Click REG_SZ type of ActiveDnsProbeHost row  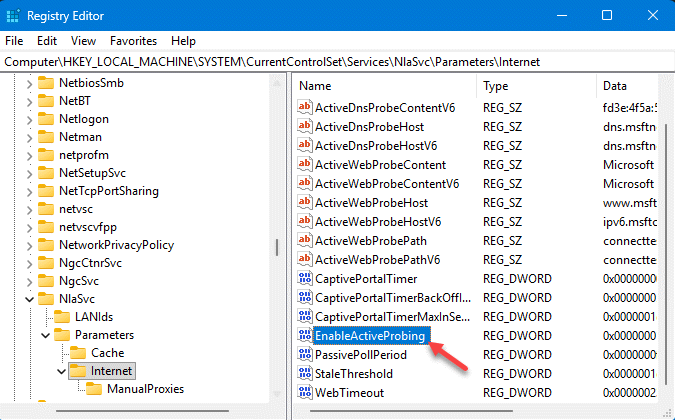[502, 127]
